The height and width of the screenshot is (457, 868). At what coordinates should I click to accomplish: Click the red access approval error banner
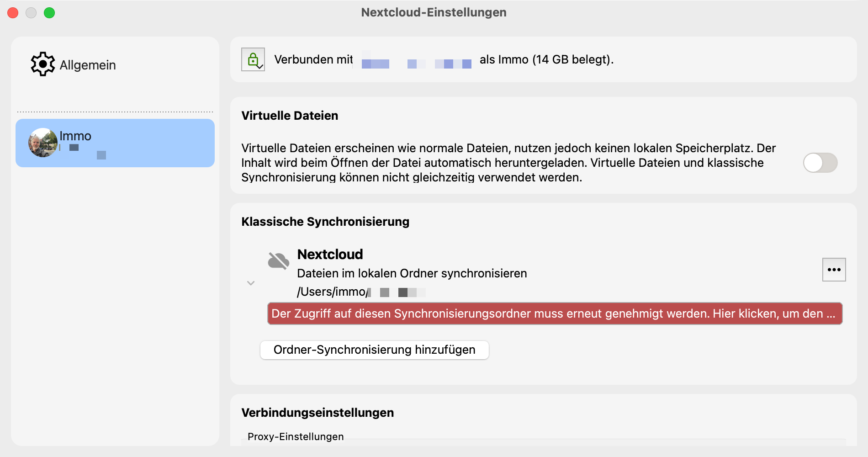555,314
